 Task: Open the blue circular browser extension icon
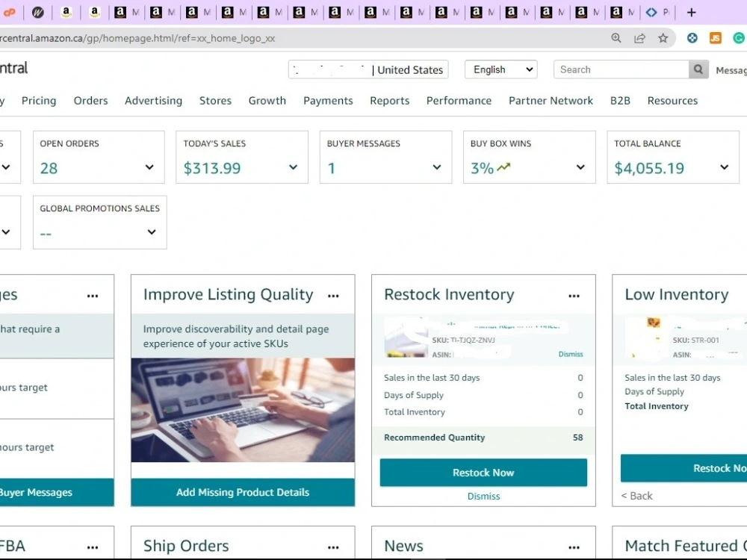[692, 38]
